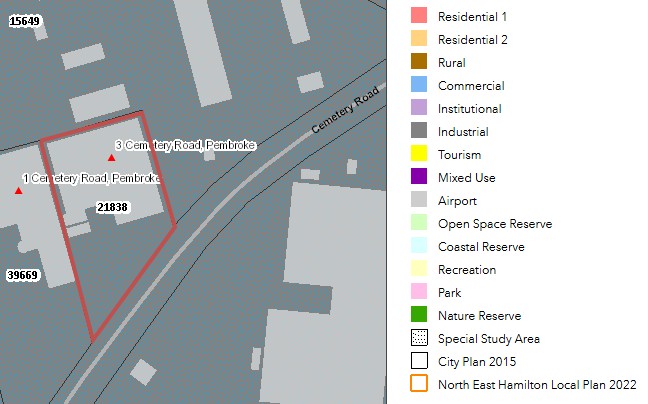Click the Industrial gray legend swatch
This screenshot has width=648, height=404.
pyautogui.click(x=419, y=131)
